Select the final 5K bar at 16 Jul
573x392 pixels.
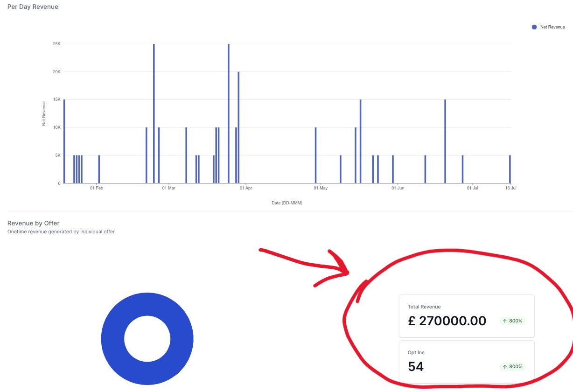(x=510, y=169)
